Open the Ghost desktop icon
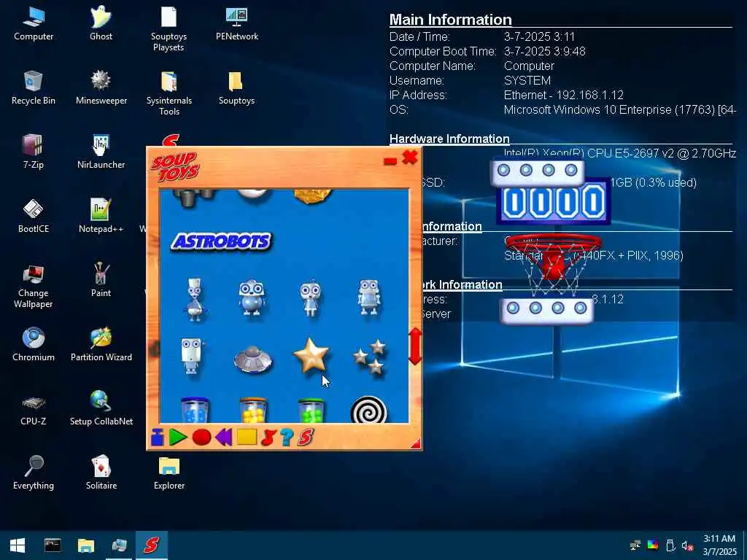 tap(101, 24)
